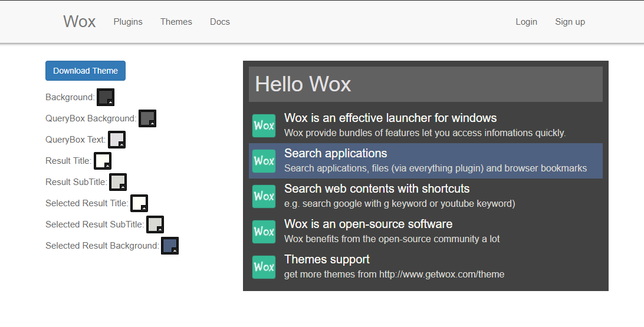Click the Download Theme button
The width and height of the screenshot is (644, 327).
coord(86,71)
